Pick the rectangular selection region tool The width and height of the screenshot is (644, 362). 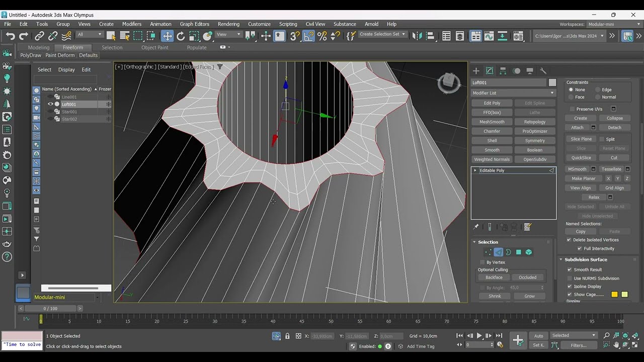[138, 36]
